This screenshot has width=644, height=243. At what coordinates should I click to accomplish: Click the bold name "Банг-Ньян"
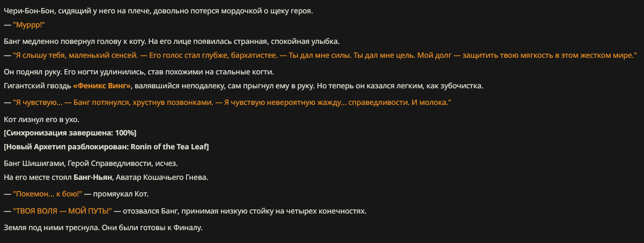click(93, 177)
